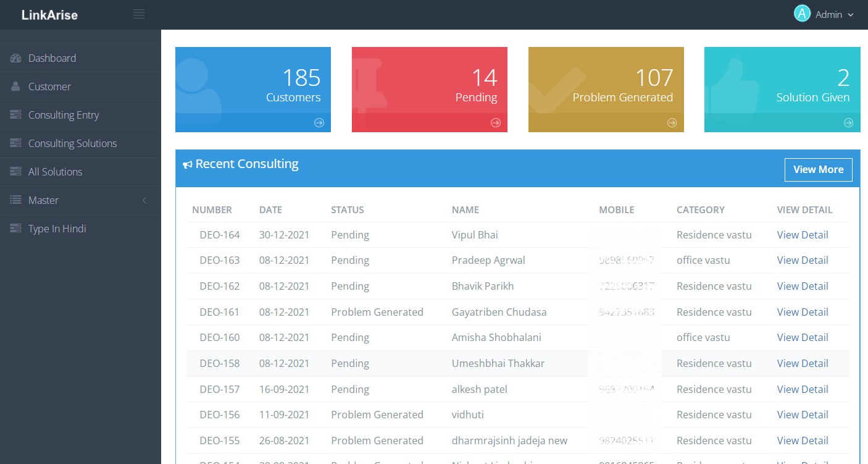Click the 185 Customers count

point(301,78)
